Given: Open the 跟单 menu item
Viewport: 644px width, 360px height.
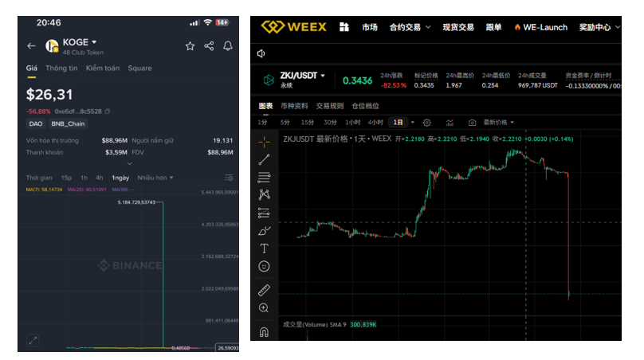Looking at the screenshot, I should [493, 27].
